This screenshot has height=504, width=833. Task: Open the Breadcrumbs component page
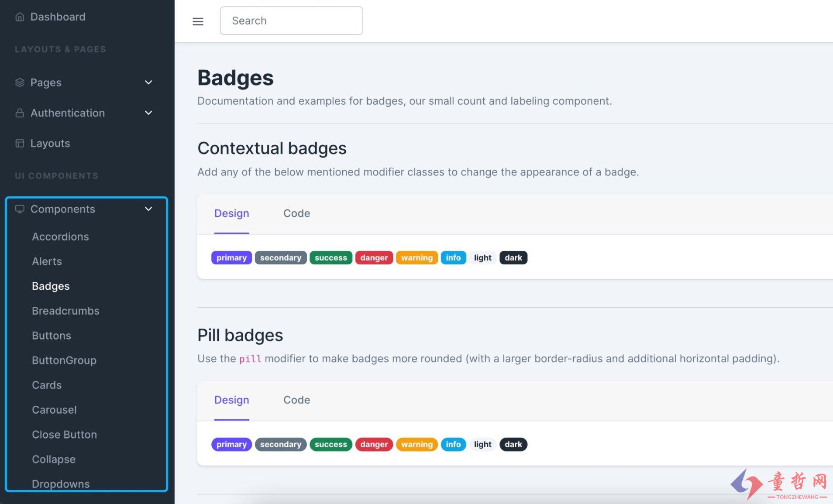65,311
